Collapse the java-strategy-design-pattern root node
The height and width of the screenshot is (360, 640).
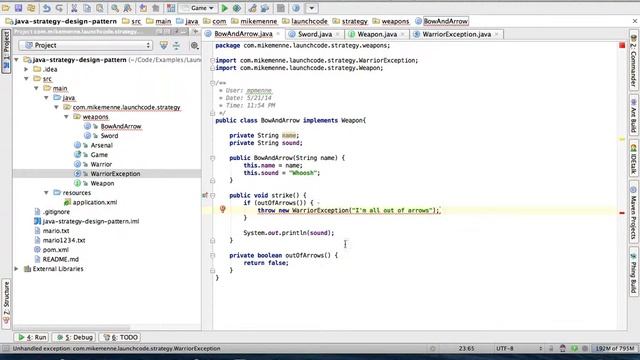(17, 60)
